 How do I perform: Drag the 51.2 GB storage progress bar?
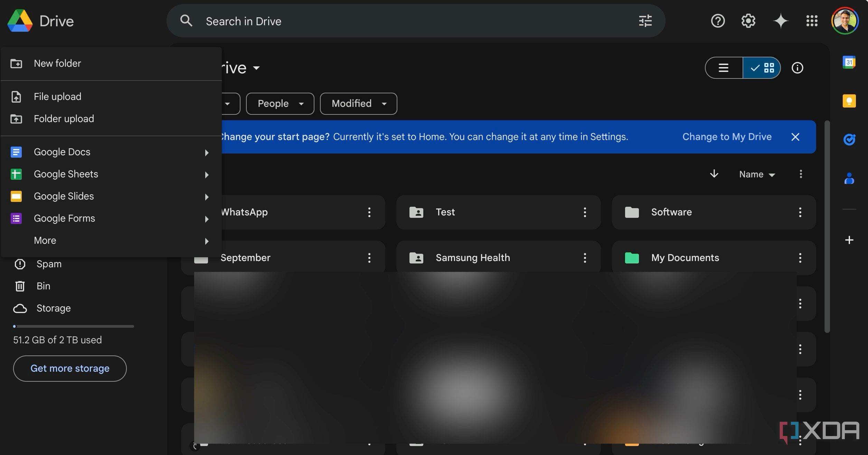(x=73, y=326)
